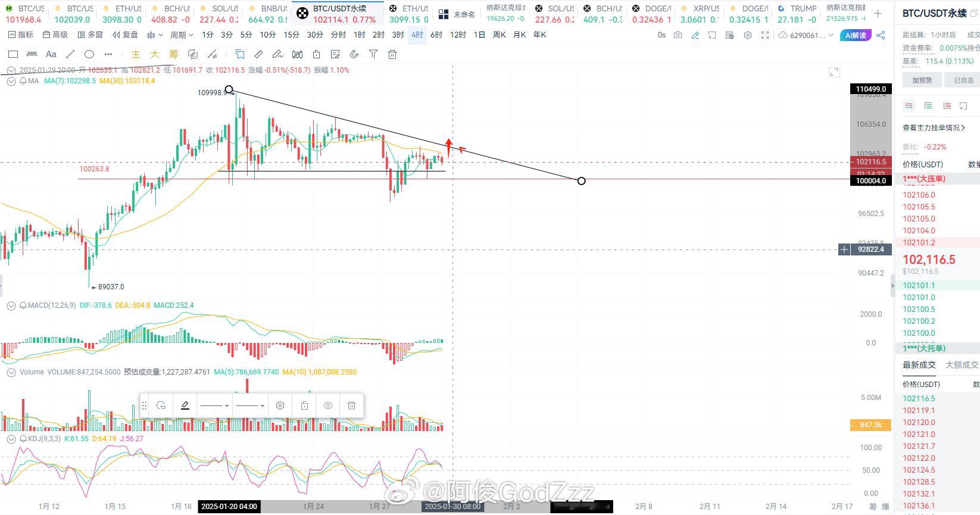This screenshot has width=980, height=515.
Task: Switch order book to combined view icon
Action: coord(909,105)
